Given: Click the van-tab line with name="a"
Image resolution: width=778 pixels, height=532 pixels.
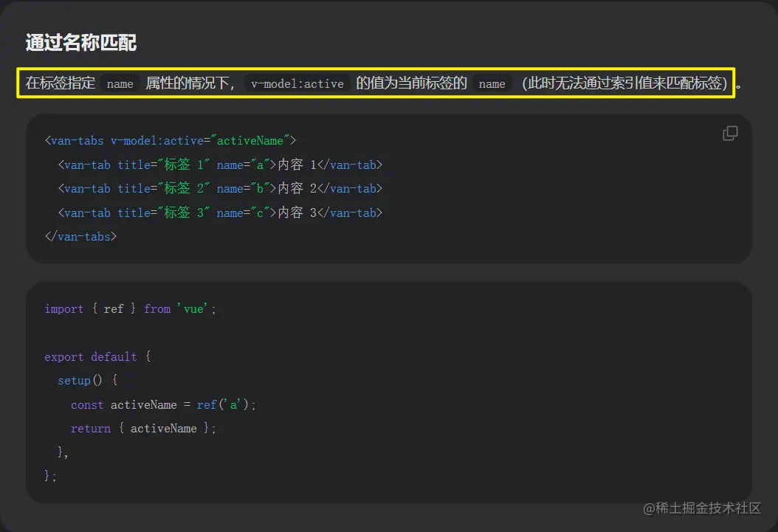Looking at the screenshot, I should [220, 165].
